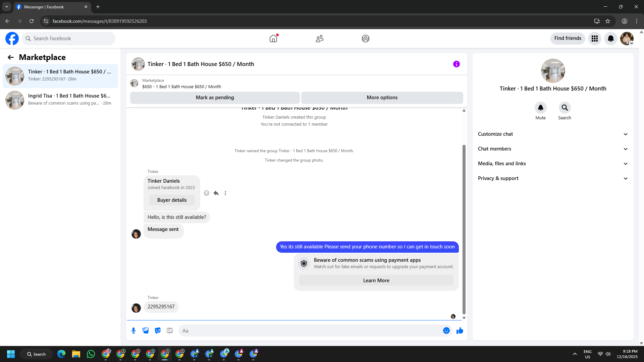Open a new browser tab

click(98, 7)
